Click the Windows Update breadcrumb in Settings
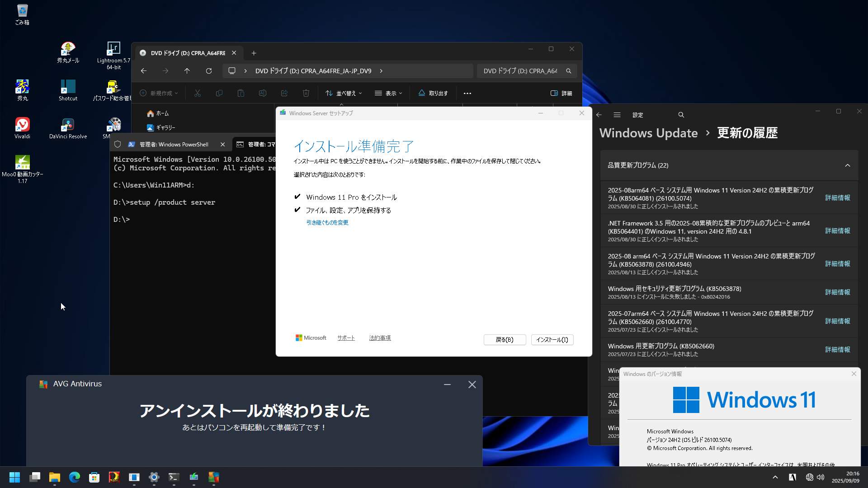 point(648,133)
